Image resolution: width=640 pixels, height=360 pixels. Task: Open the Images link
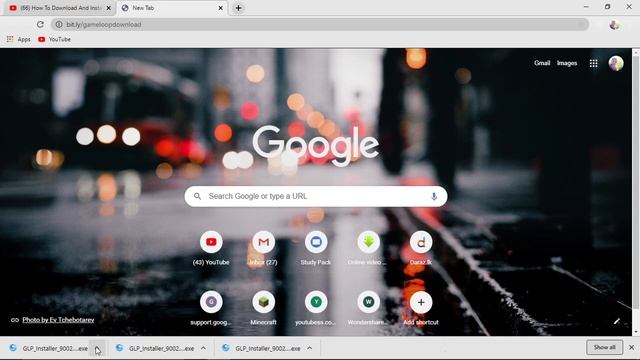[567, 63]
